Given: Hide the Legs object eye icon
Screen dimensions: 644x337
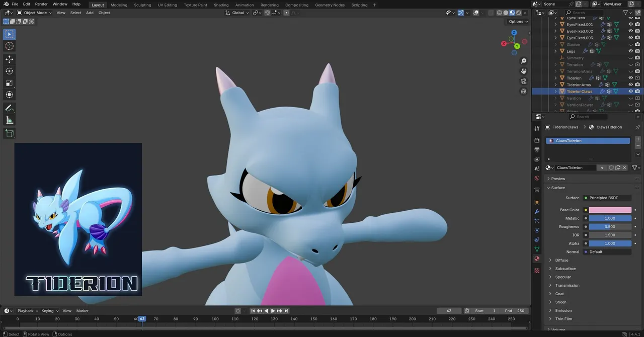Looking at the screenshot, I should pyautogui.click(x=630, y=51).
